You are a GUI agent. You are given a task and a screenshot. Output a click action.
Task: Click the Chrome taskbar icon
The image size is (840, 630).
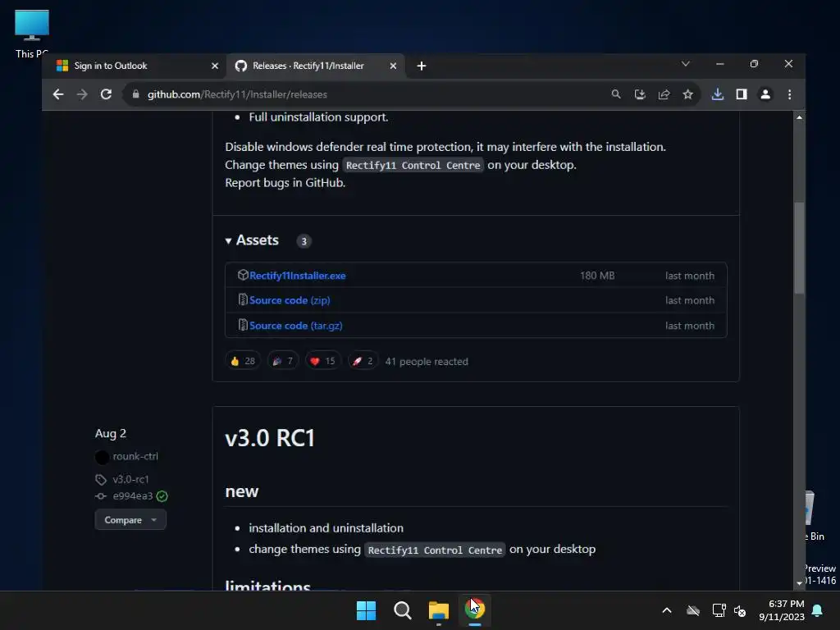tap(475, 610)
